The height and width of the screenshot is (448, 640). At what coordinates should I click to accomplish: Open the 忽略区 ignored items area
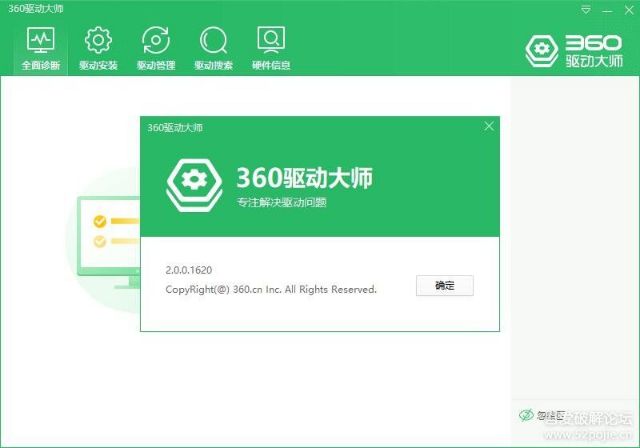click(x=542, y=416)
